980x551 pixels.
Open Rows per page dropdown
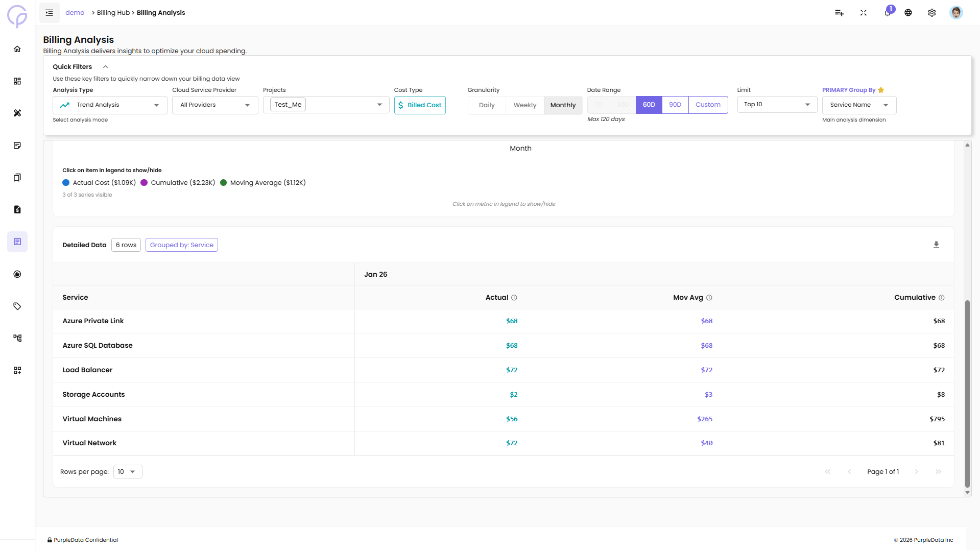tap(127, 472)
